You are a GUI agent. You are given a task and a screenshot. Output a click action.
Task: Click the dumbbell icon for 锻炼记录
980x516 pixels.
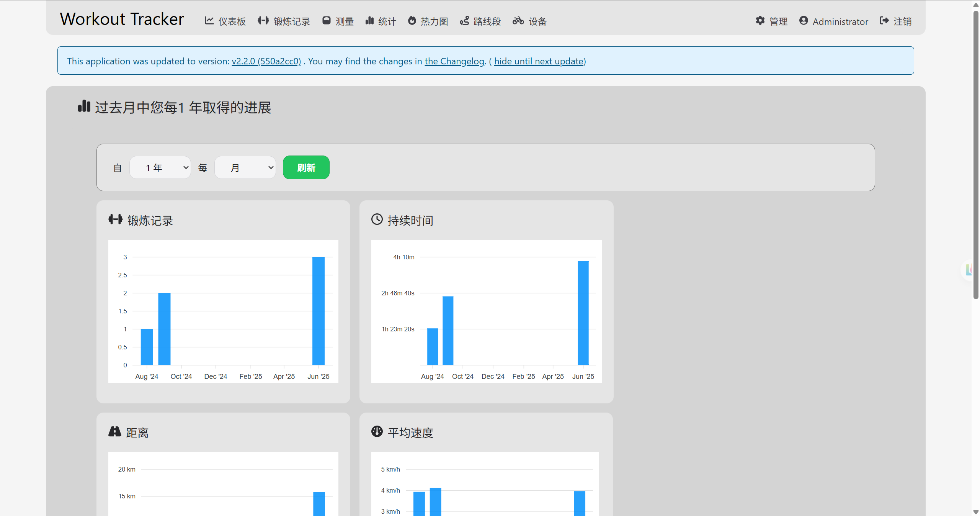(x=263, y=21)
